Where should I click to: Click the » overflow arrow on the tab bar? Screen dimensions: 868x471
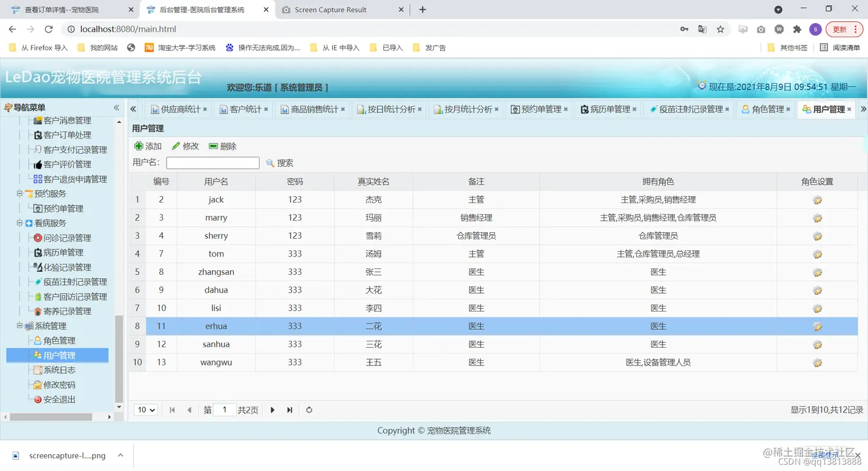(x=865, y=108)
